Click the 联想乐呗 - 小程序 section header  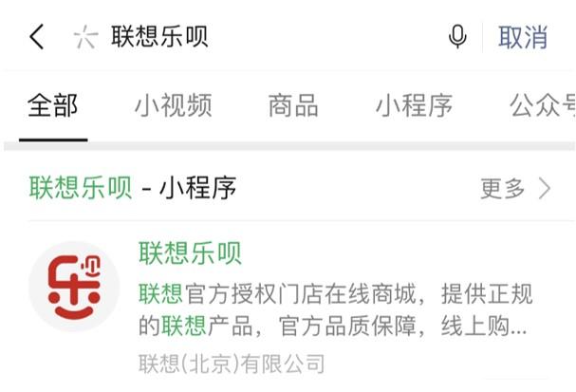(133, 188)
